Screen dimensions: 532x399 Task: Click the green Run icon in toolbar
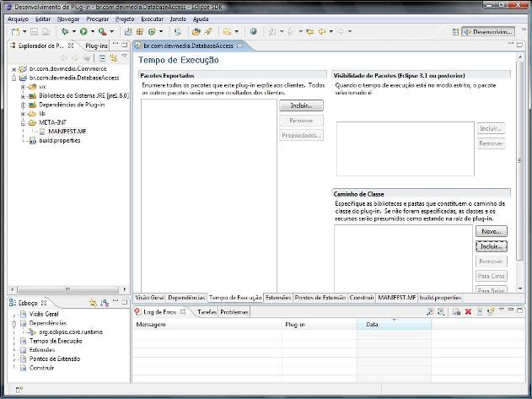tap(83, 31)
